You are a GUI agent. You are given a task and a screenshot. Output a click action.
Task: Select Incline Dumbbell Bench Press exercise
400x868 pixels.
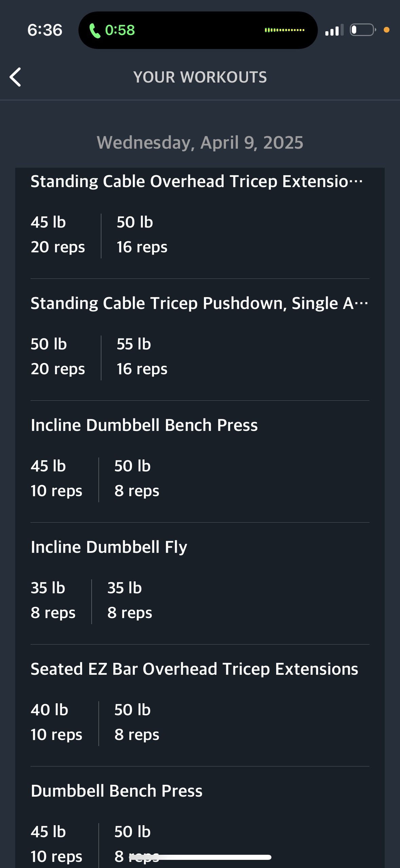[144, 425]
